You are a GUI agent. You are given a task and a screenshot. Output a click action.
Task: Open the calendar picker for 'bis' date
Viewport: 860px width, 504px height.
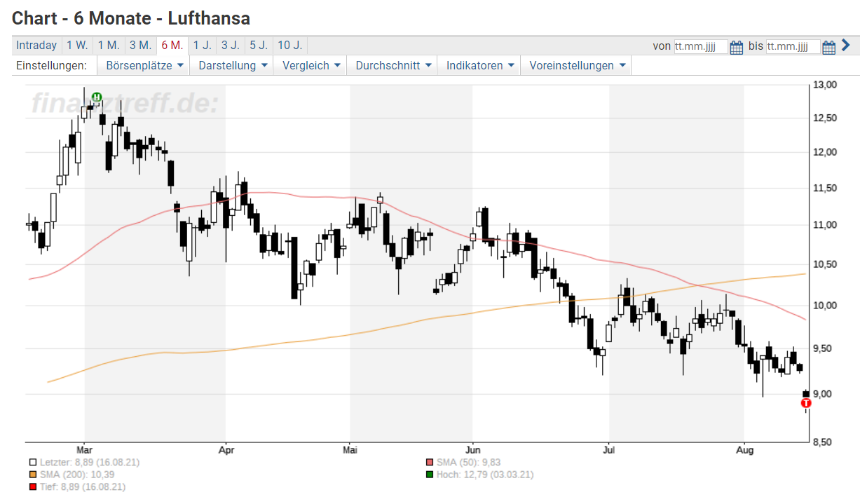[x=828, y=47]
